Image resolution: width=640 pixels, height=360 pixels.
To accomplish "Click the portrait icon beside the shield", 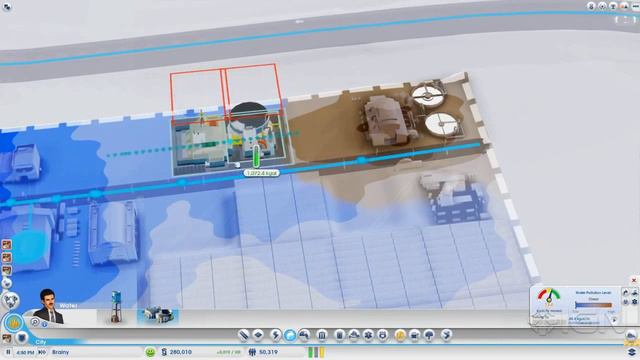I will [7, 338].
